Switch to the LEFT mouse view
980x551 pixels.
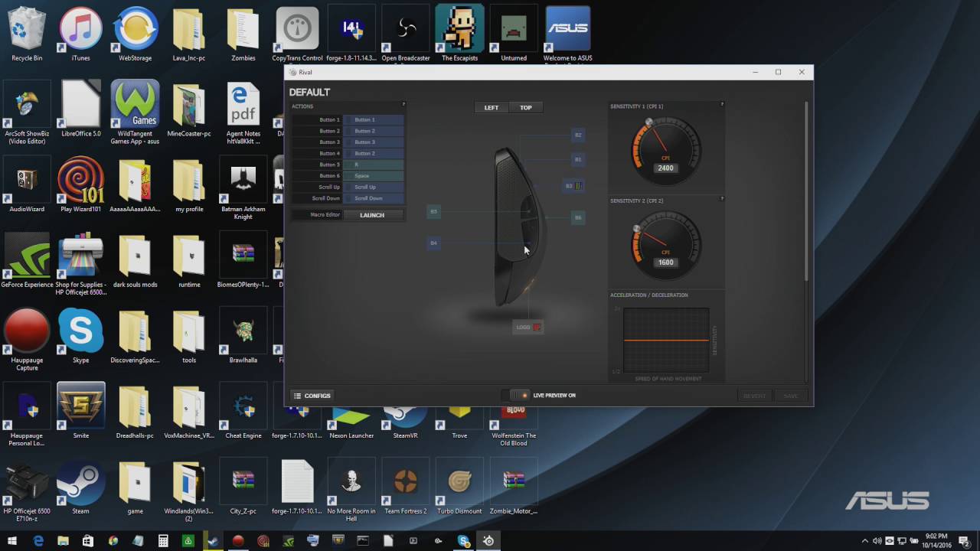click(492, 108)
